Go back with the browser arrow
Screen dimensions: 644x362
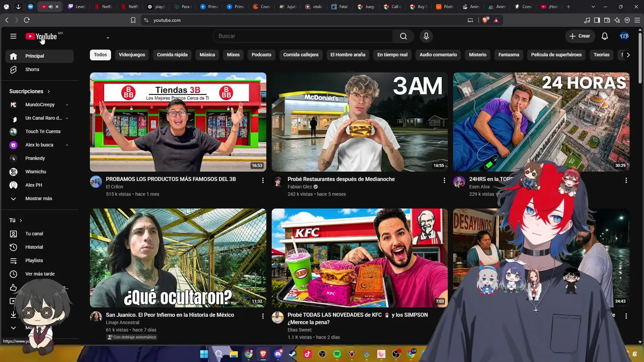tap(7, 20)
